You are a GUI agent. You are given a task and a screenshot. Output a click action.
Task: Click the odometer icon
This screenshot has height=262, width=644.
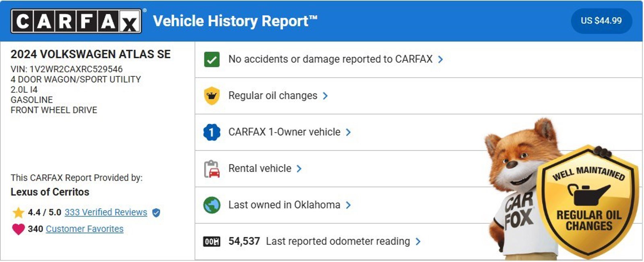(x=212, y=242)
